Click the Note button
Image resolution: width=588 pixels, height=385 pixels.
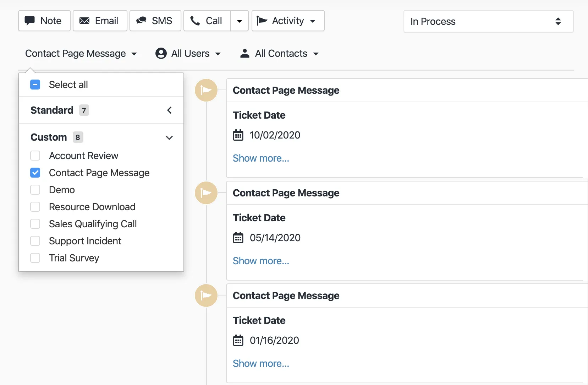click(44, 21)
